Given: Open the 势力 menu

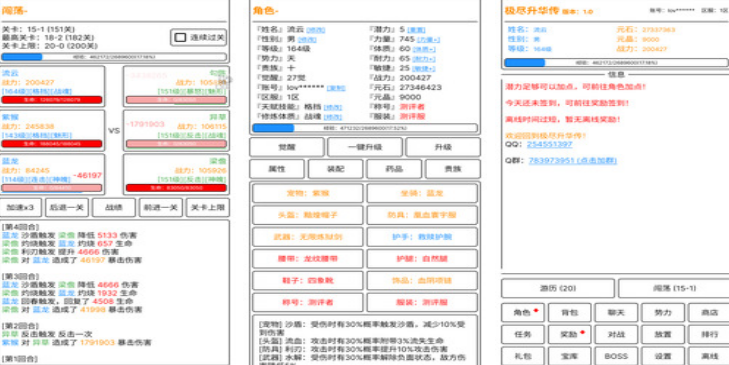Looking at the screenshot, I should click(x=663, y=312).
